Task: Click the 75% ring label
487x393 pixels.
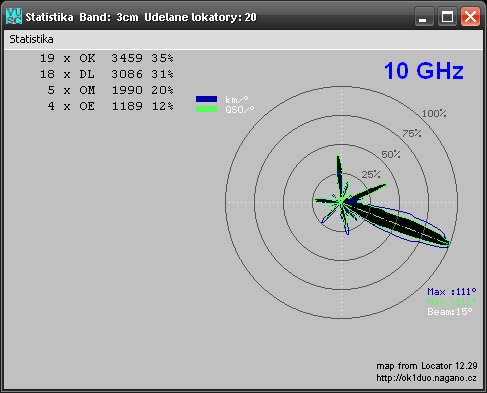Action: (x=412, y=134)
